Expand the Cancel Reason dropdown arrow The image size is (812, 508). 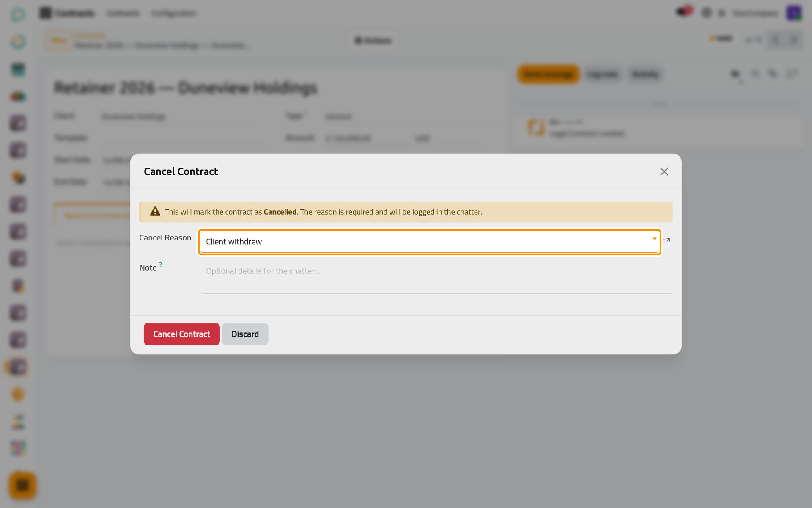click(654, 239)
